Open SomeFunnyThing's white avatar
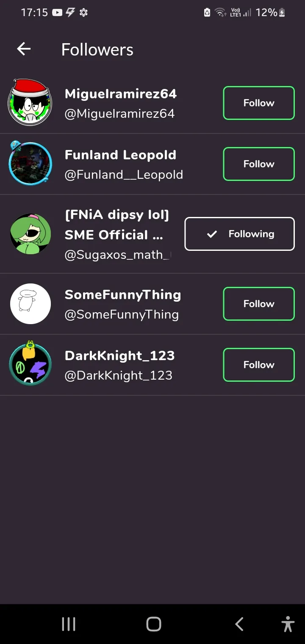Viewport: 305px width, 644px height. pyautogui.click(x=30, y=304)
